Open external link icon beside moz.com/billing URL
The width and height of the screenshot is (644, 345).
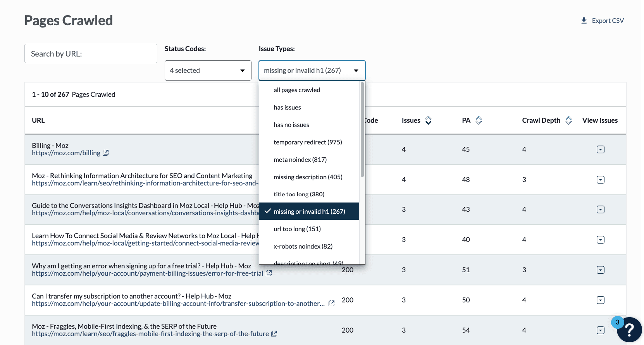(105, 153)
